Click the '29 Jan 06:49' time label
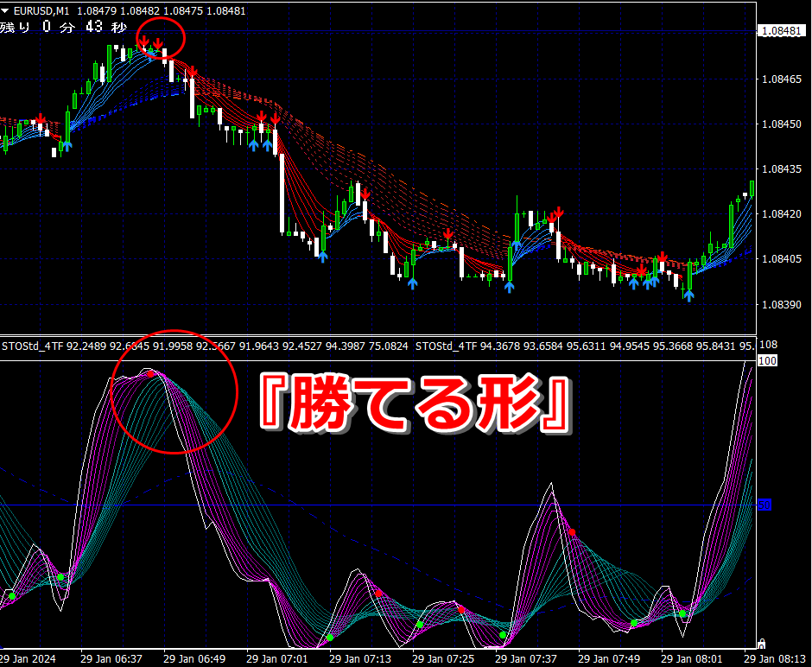The image size is (812, 667). click(194, 658)
